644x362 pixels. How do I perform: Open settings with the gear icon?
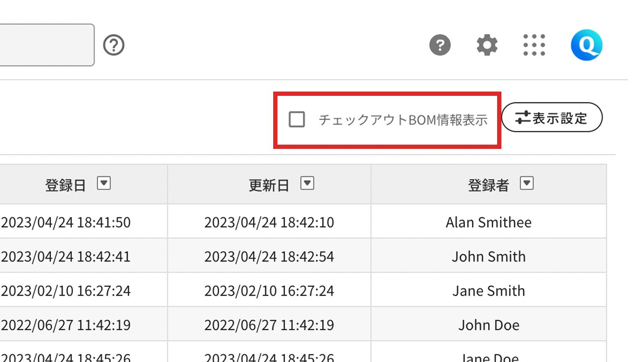point(487,45)
